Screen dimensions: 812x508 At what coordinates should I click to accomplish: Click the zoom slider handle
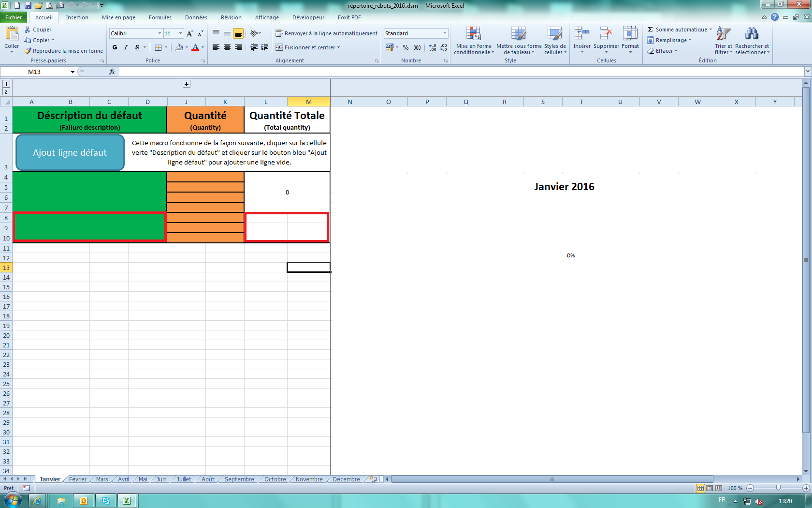pos(778,488)
